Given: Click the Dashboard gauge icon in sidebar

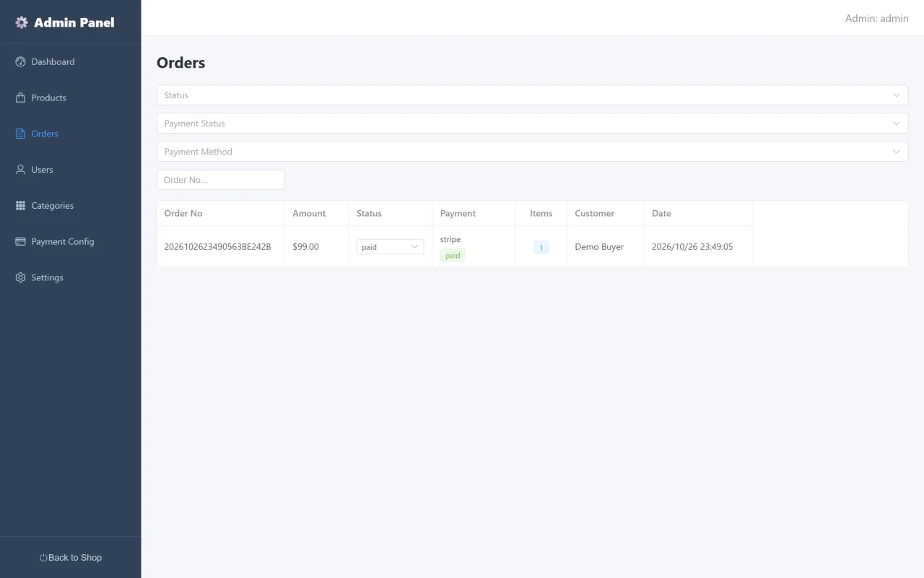Looking at the screenshot, I should tap(20, 61).
